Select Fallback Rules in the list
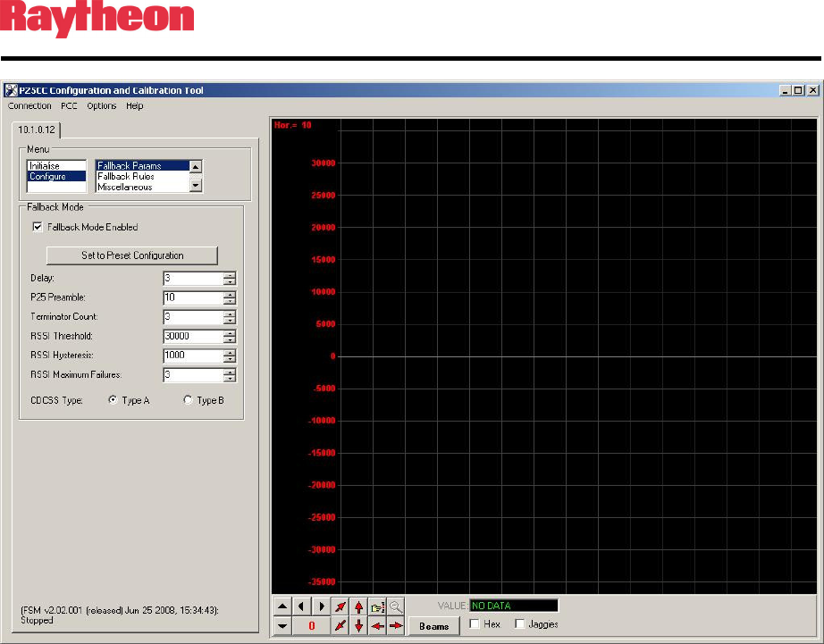The width and height of the screenshot is (824, 644). pos(126,177)
